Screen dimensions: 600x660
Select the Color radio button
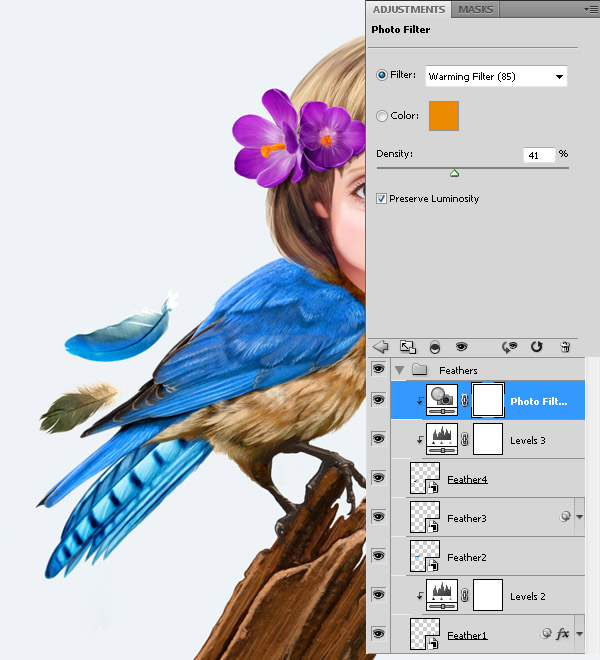(382, 116)
